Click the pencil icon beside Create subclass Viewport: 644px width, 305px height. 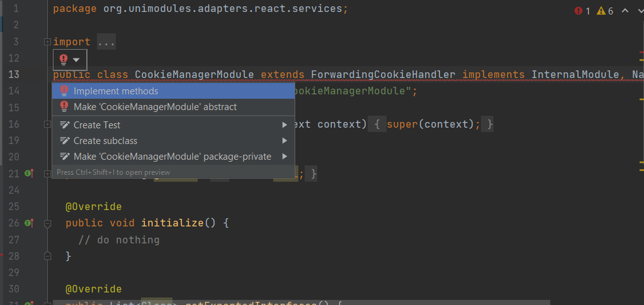[x=64, y=140]
